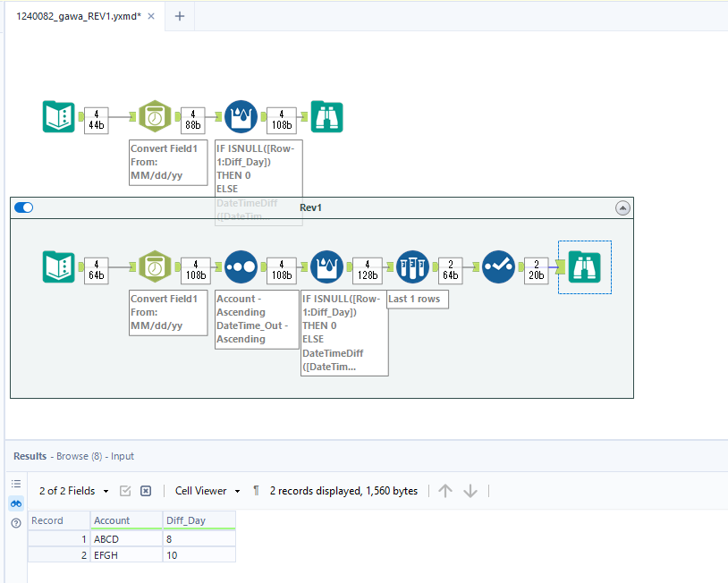The image size is (728, 583).
Task: Select the Sort tool in Rev1 container
Action: click(x=241, y=266)
